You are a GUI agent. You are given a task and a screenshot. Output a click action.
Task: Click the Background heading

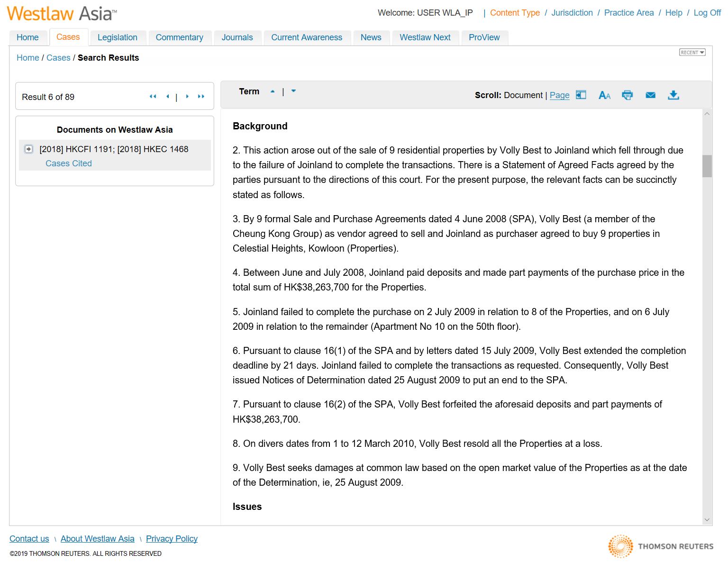click(260, 126)
